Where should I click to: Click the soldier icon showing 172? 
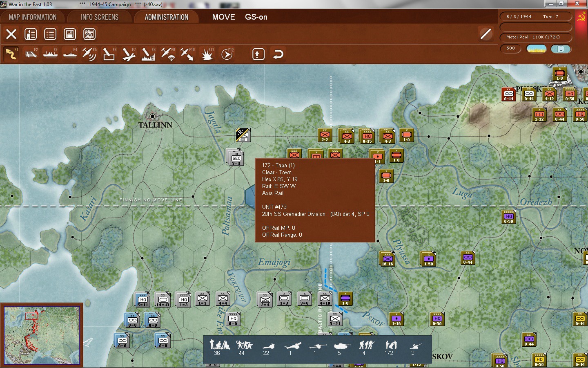[391, 345]
